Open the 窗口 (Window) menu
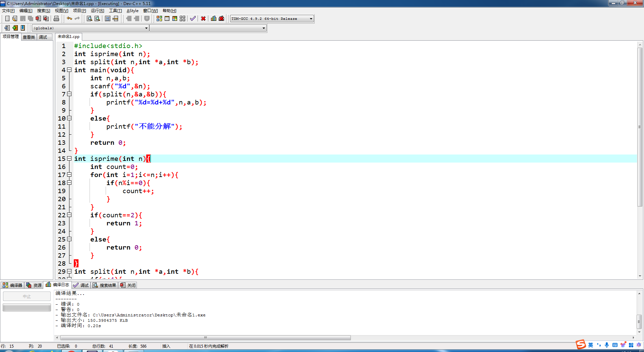This screenshot has width=644, height=352. tap(150, 11)
